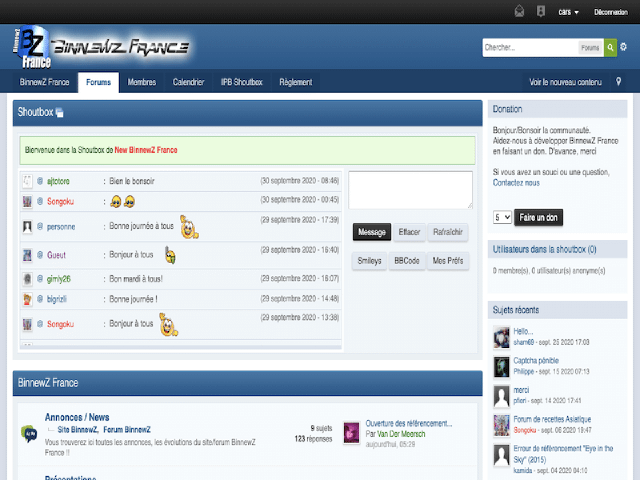Open Van Der Meersch profile link
This screenshot has width=640, height=480.
click(x=401, y=434)
